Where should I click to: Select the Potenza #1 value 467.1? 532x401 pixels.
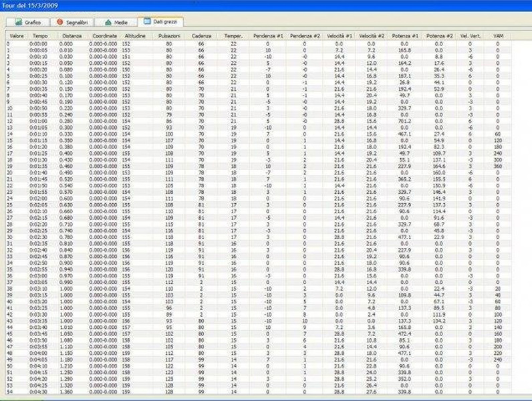[x=405, y=134]
